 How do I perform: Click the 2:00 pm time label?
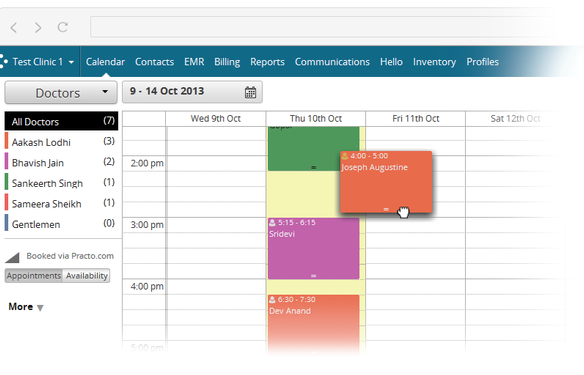(147, 163)
